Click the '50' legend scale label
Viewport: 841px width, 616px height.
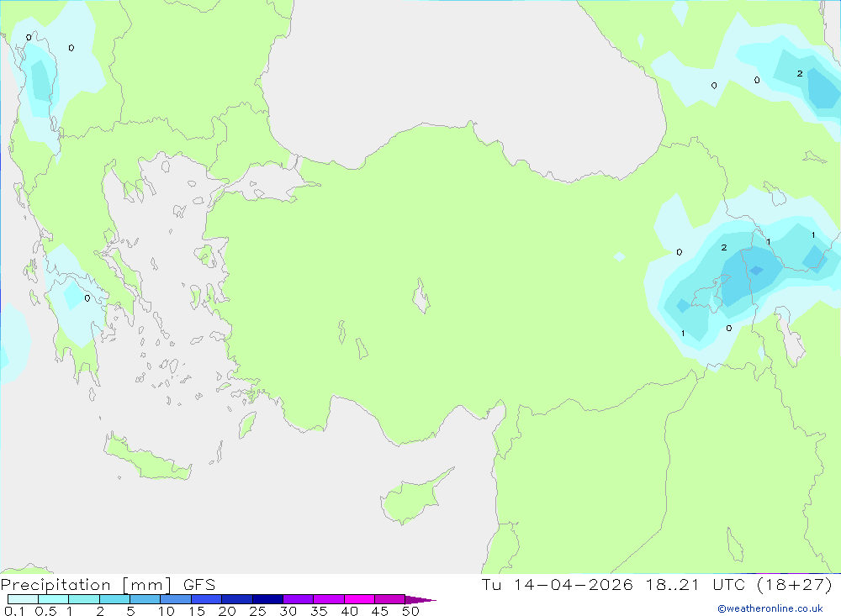410,611
